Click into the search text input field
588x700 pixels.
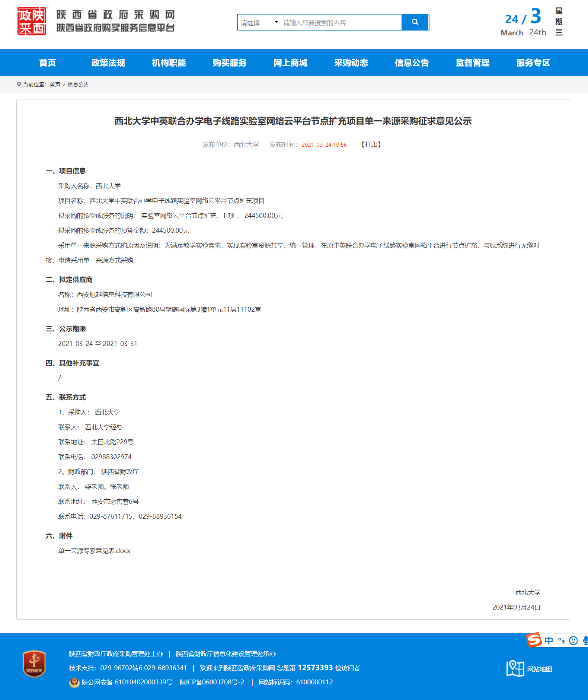341,23
